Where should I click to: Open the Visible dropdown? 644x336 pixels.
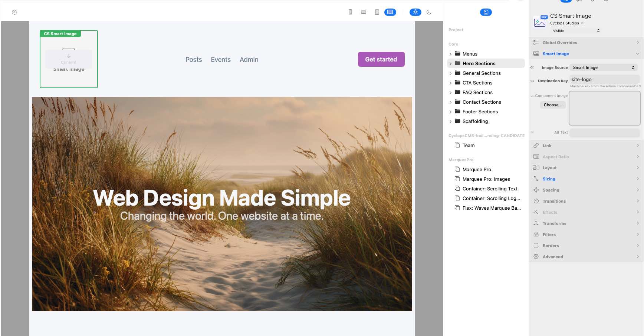tap(576, 31)
